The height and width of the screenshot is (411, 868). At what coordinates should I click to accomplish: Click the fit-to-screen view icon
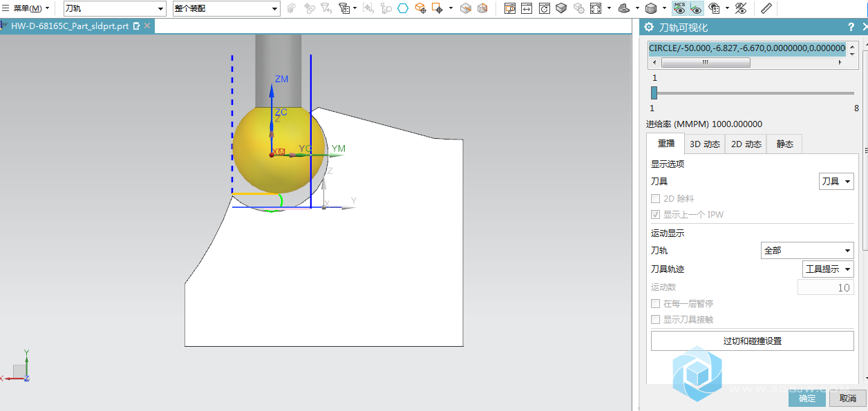tap(596, 8)
